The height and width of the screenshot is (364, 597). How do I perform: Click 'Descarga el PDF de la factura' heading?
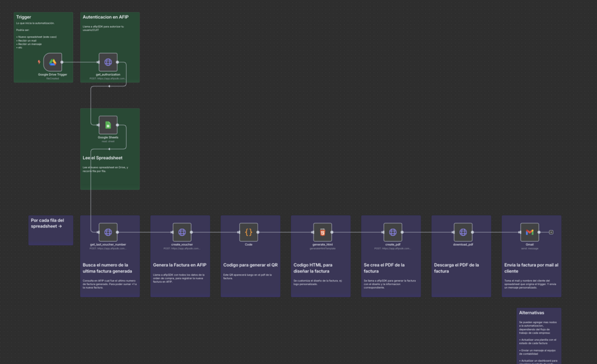(456, 268)
